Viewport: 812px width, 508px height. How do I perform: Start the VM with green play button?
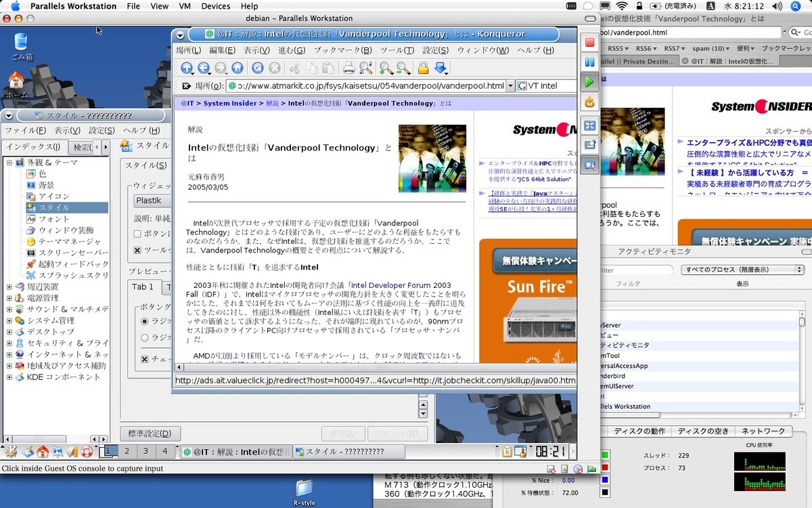click(589, 82)
